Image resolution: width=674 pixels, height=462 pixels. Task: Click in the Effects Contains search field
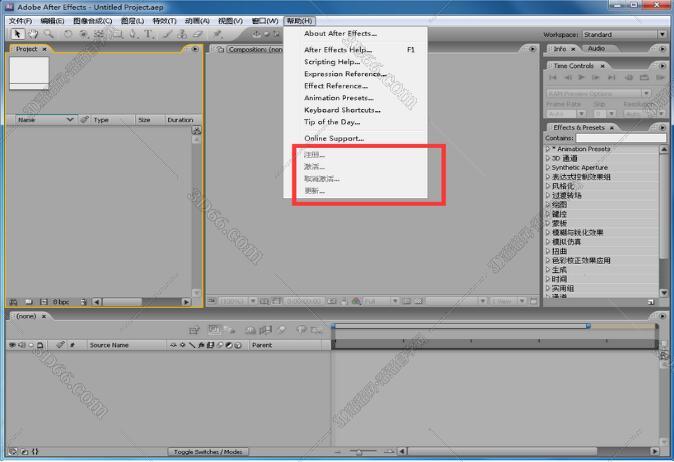620,138
